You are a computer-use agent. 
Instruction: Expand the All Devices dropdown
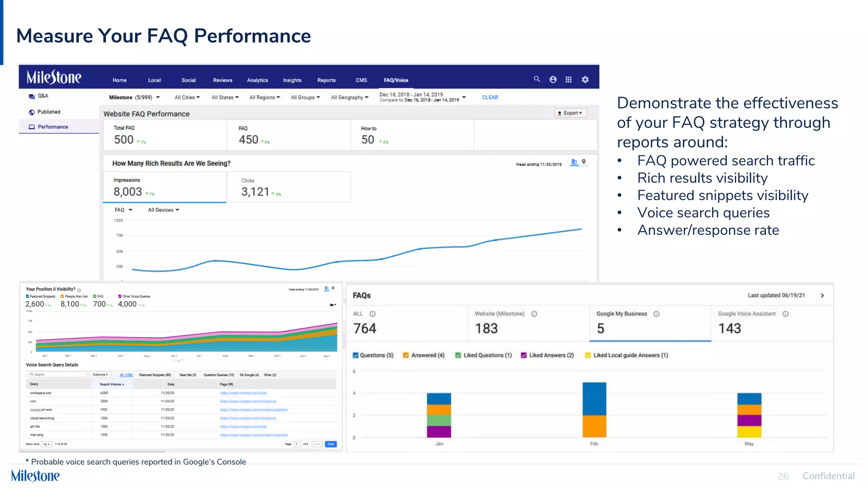tap(164, 210)
